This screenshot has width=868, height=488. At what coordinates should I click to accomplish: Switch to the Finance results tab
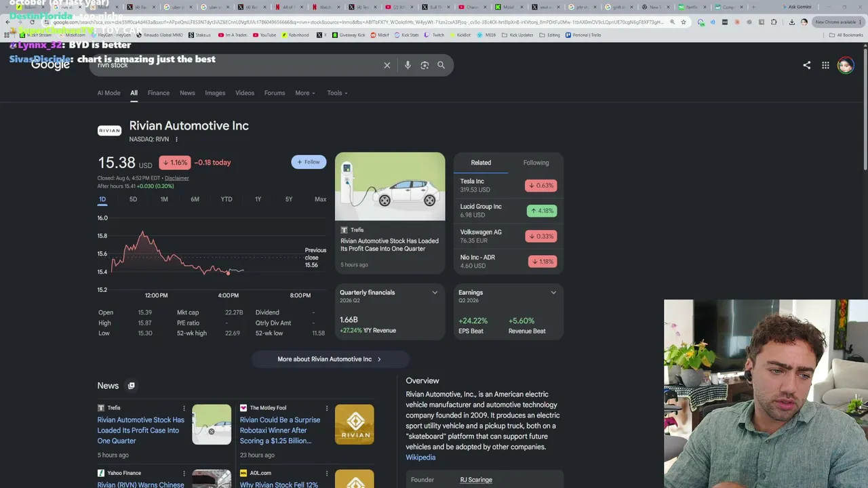coord(159,93)
